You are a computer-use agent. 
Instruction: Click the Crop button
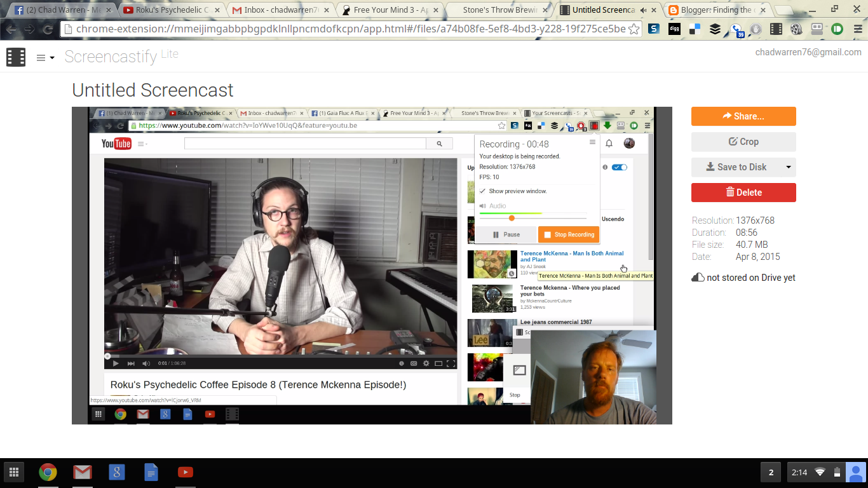coord(743,142)
